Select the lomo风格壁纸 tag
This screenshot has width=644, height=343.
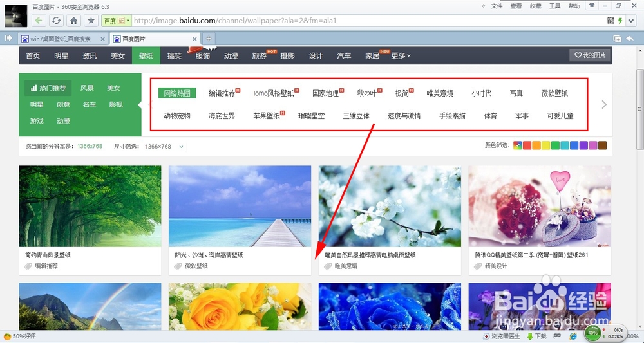click(x=274, y=93)
